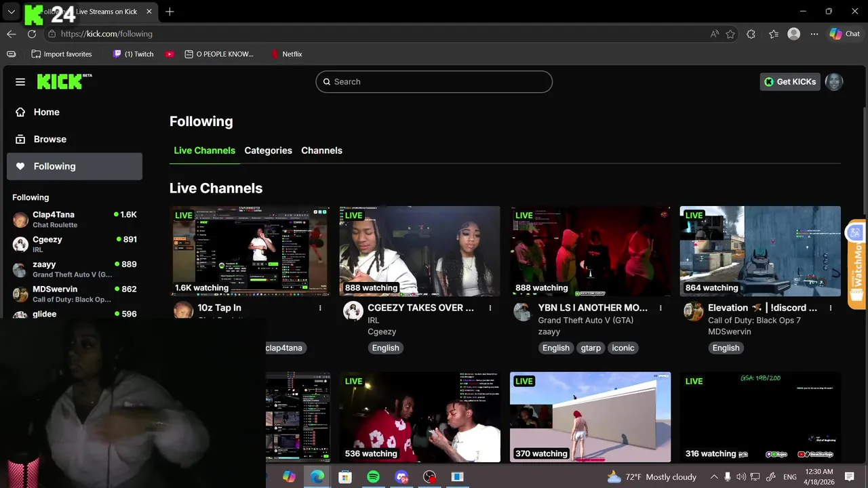Open options menu for CGEEZY TAKES OVER stream
Viewport: 868px width, 488px height.
click(490, 308)
